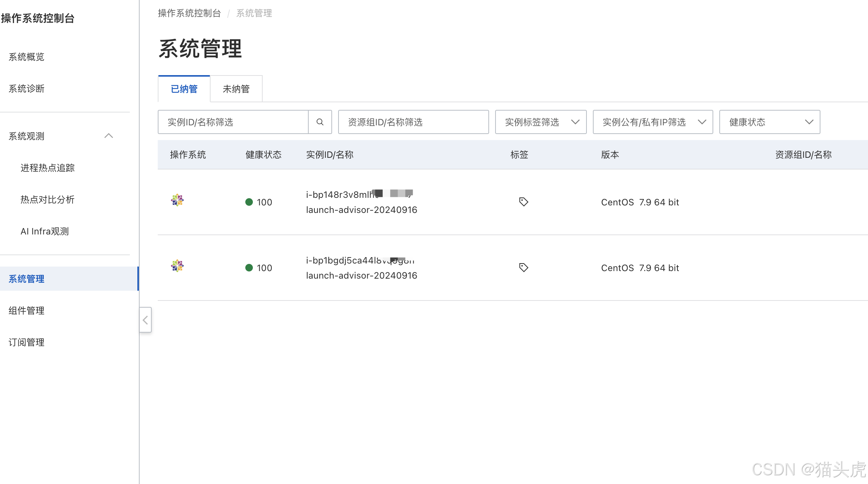This screenshot has height=484, width=868.
Task: Click green health dot of i-bp1bgdj5ca44l8 row
Action: point(249,268)
